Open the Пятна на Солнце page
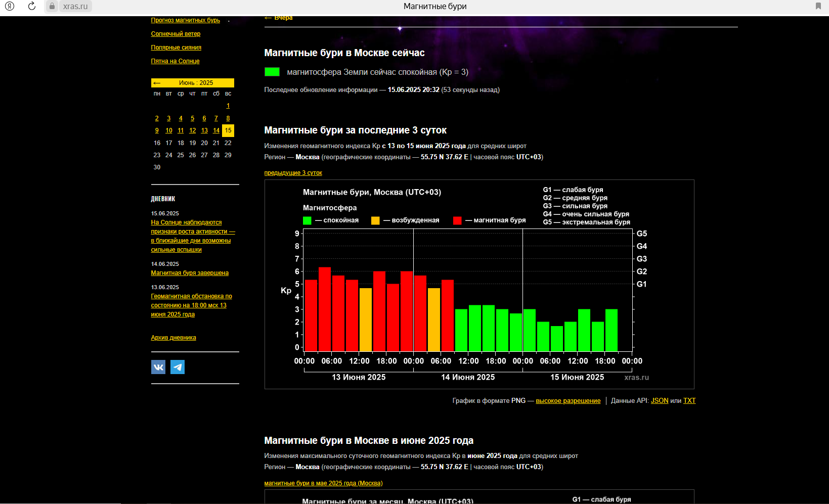The width and height of the screenshot is (829, 504). [175, 61]
